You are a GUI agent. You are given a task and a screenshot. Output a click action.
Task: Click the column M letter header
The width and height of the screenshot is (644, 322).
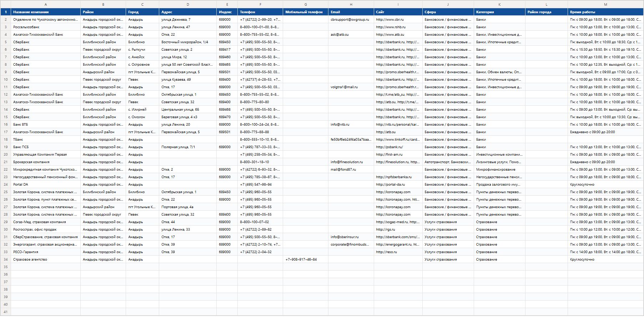coord(605,4)
